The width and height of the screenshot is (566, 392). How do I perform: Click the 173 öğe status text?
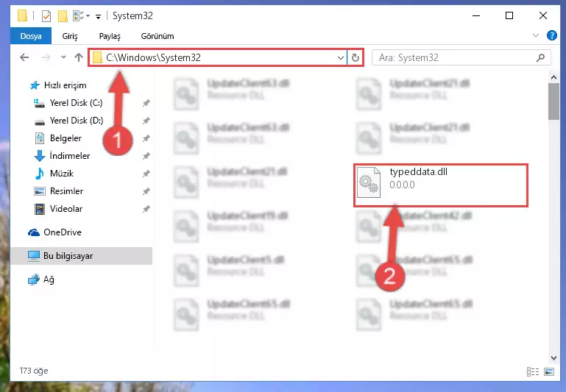coord(34,371)
